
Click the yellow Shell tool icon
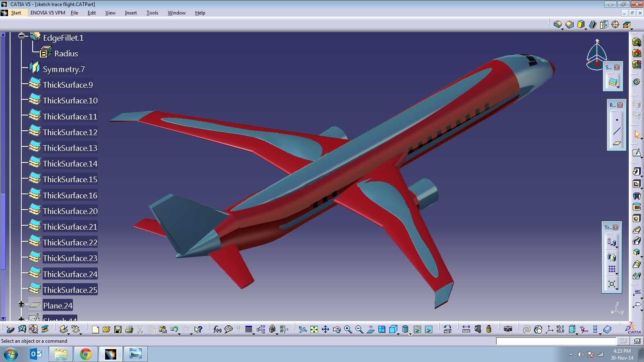(581, 25)
